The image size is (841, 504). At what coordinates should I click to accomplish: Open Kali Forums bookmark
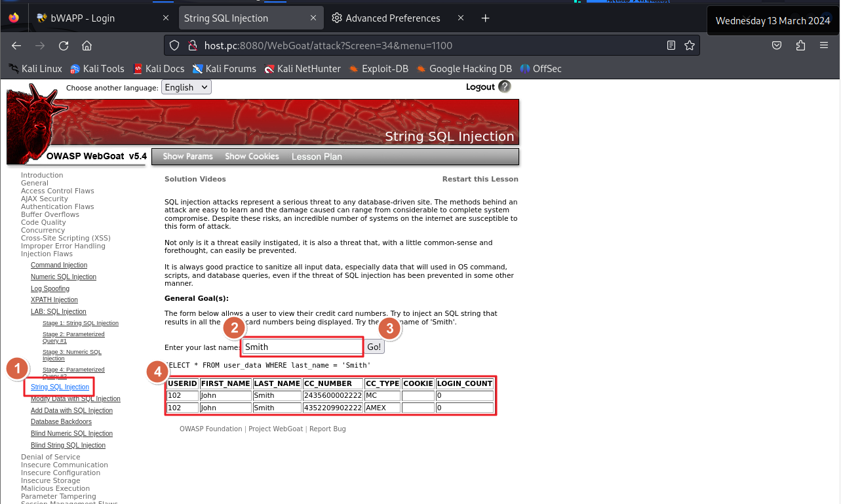224,69
